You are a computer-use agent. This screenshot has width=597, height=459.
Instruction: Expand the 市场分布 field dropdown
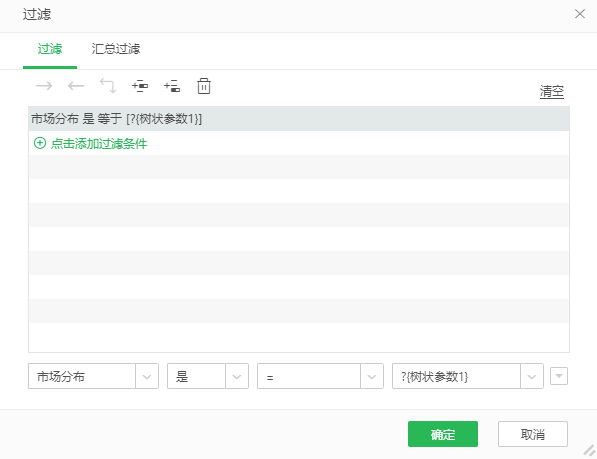147,376
